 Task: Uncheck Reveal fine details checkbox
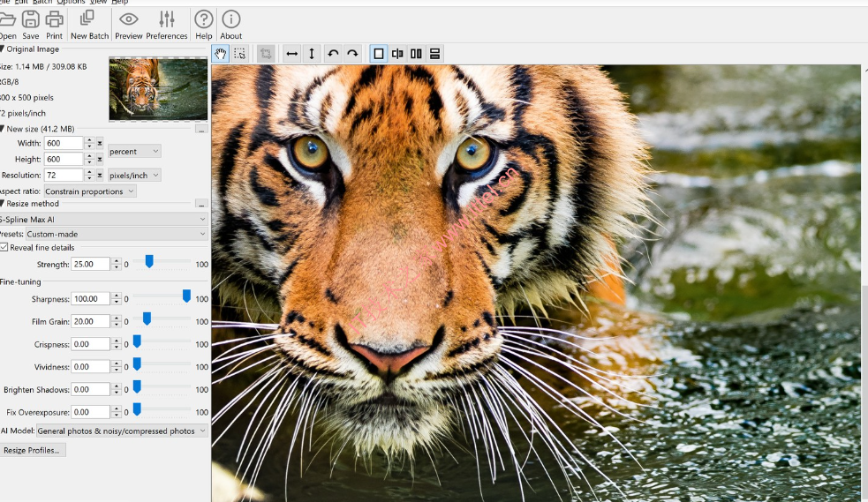click(x=4, y=248)
